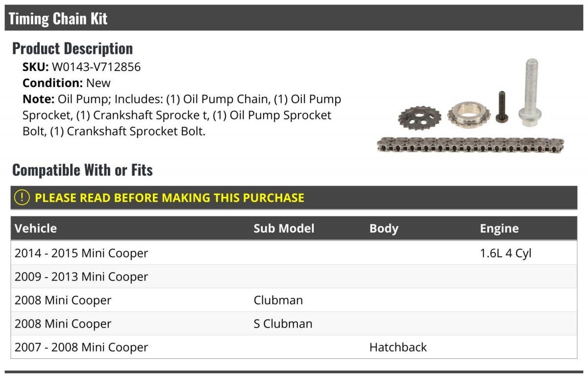Viewport: 588px width, 378px height.
Task: Click the Hatchback body cell
Action: click(x=398, y=347)
